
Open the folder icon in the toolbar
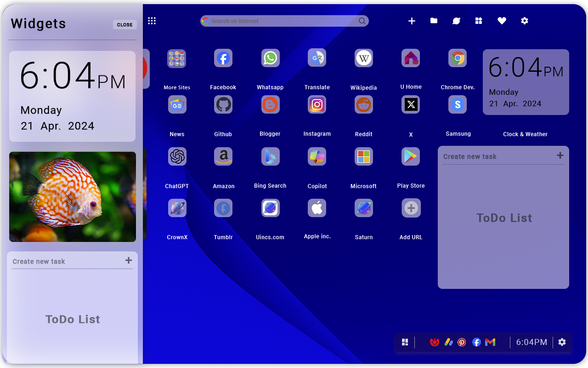[434, 21]
